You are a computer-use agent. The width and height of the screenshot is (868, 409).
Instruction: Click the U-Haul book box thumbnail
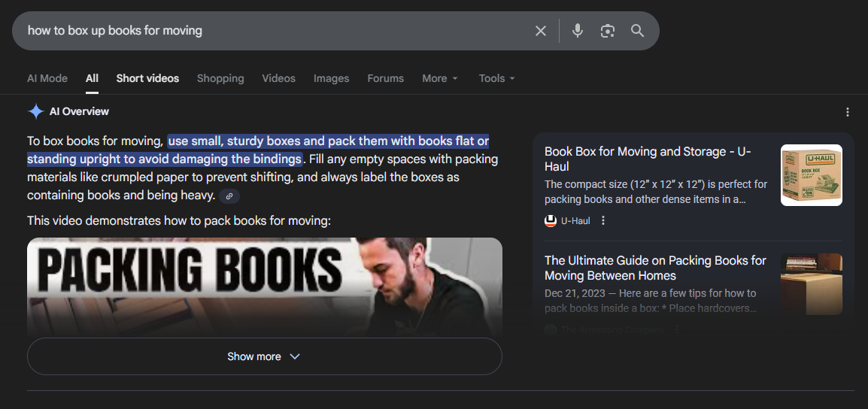[811, 175]
